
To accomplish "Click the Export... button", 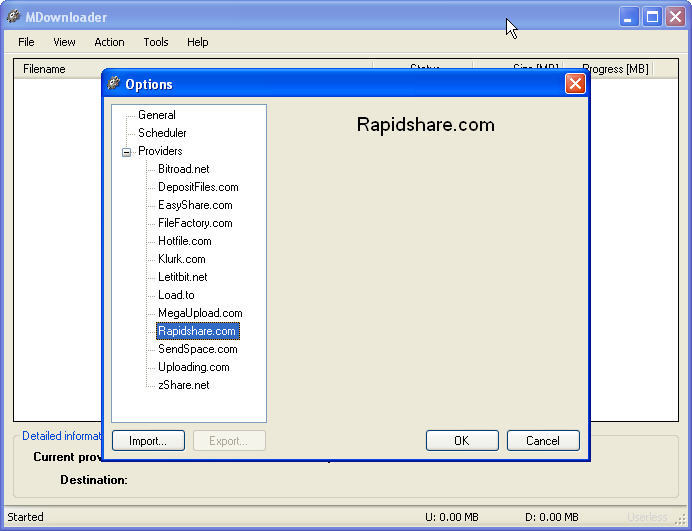I will coord(229,441).
